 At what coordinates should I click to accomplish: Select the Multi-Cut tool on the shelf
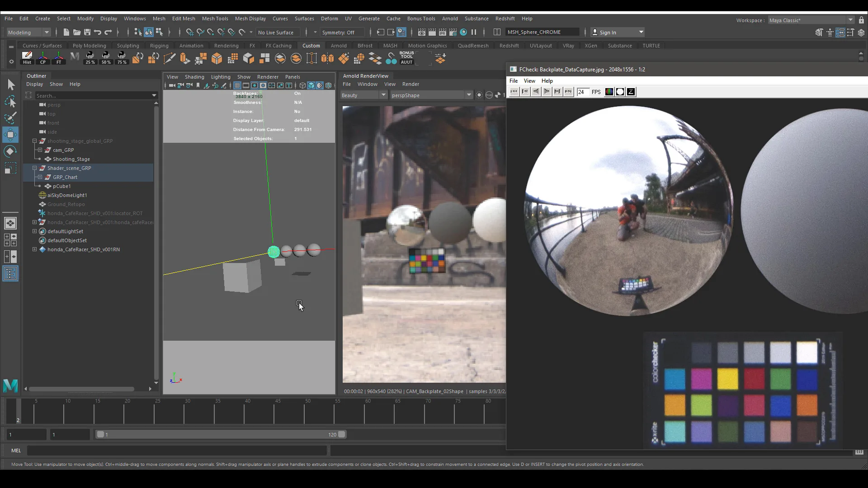[170, 59]
